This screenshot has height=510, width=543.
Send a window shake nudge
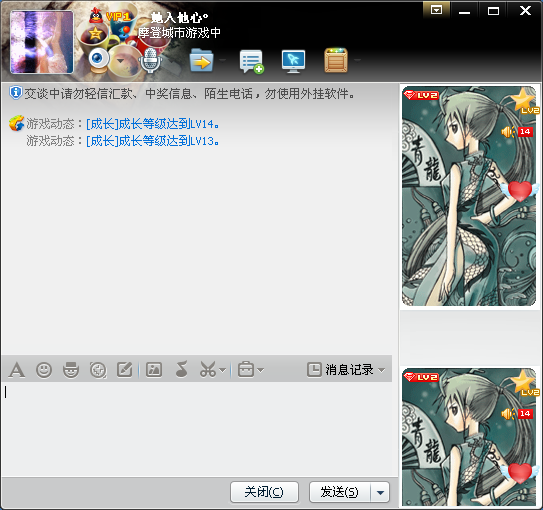(98, 370)
